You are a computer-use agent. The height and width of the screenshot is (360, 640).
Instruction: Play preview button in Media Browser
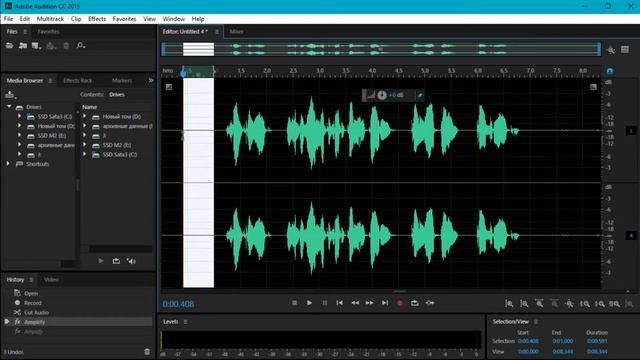click(x=101, y=261)
